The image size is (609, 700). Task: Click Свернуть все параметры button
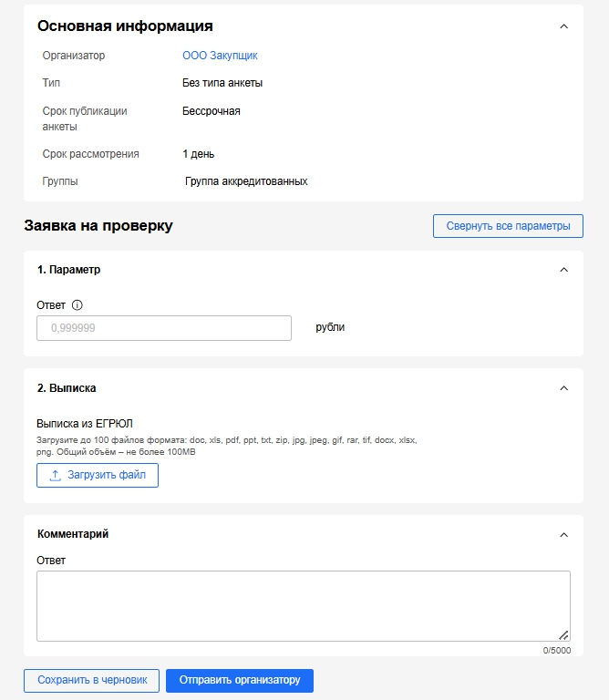tap(508, 226)
